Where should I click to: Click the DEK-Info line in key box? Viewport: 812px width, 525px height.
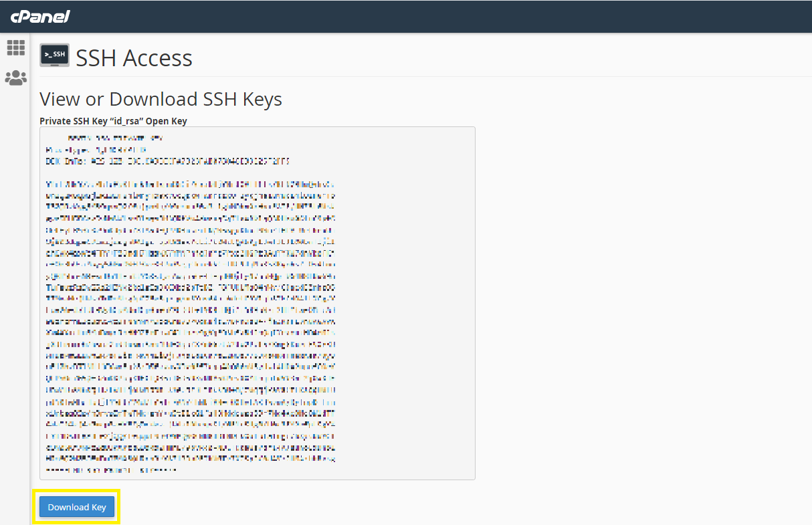coord(167,161)
